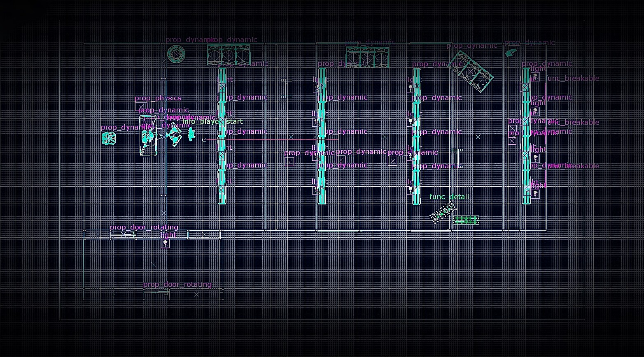Select the window frame model beside the ring prop
644x357 pixels.
[229, 55]
